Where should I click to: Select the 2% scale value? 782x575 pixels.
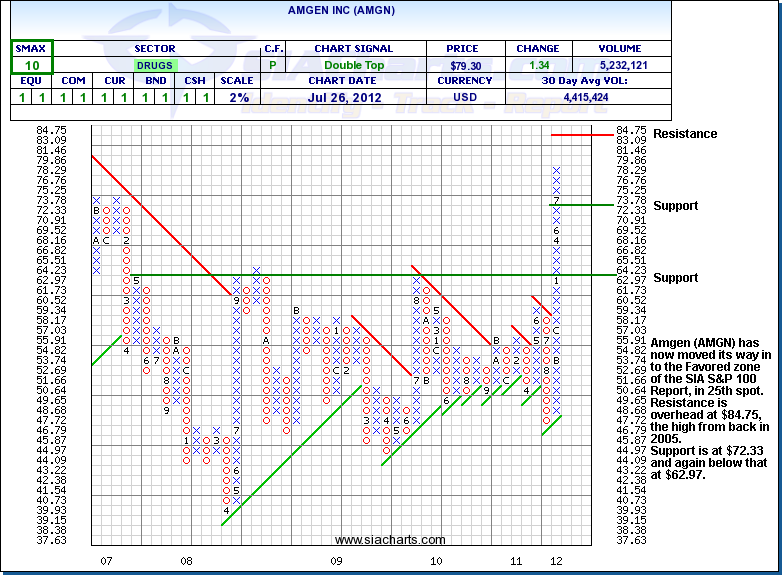(x=237, y=97)
